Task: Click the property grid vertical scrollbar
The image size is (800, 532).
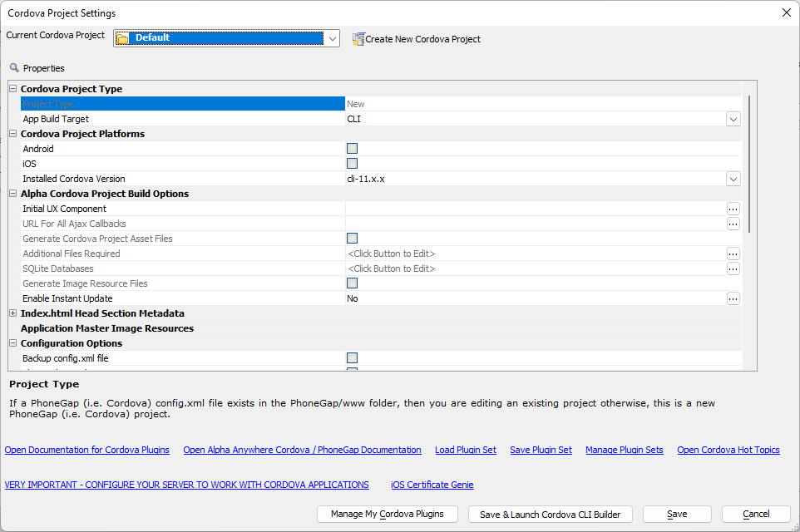Action: (749, 165)
